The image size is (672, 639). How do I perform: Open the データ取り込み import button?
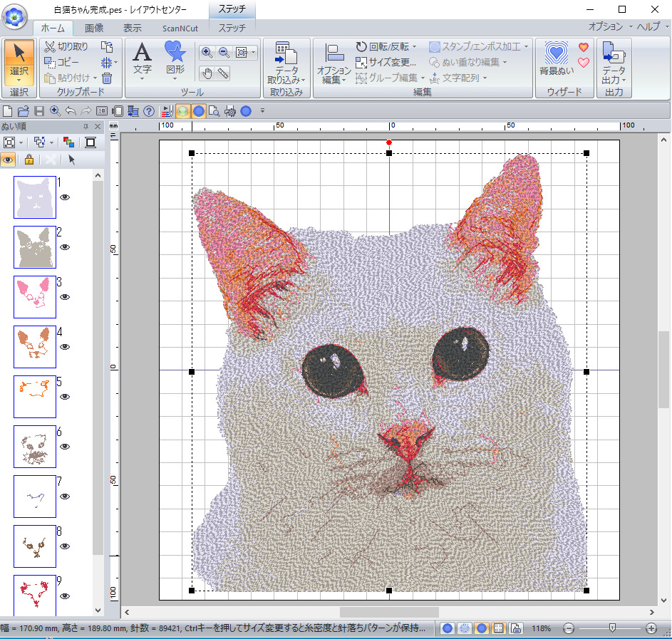pos(286,63)
